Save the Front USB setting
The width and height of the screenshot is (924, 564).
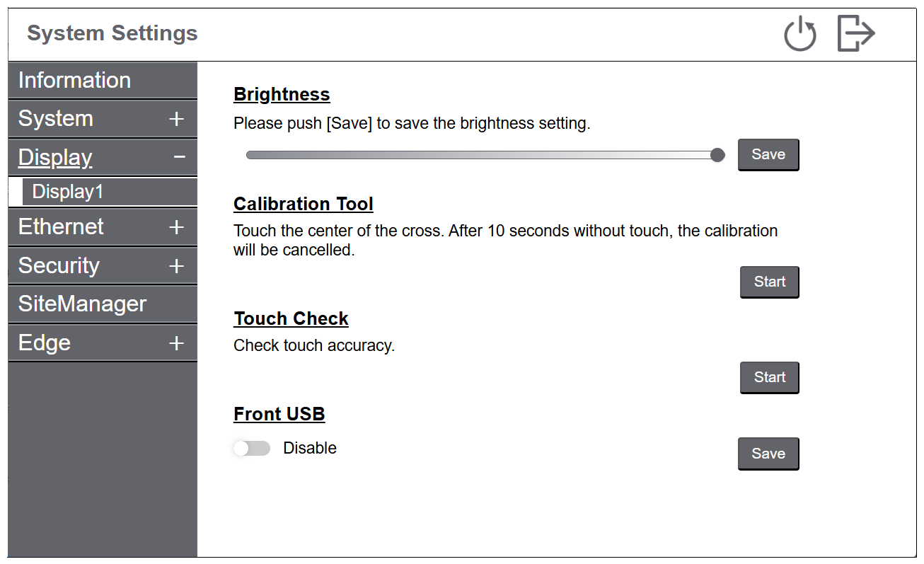(768, 454)
